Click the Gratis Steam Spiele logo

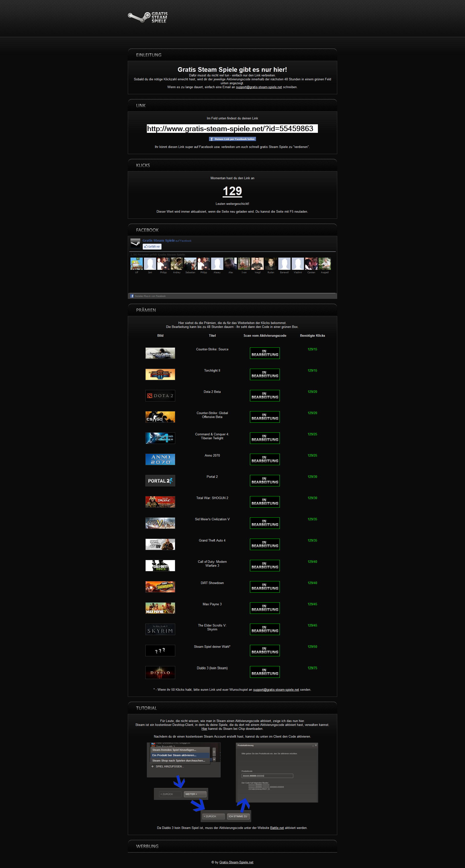(148, 17)
